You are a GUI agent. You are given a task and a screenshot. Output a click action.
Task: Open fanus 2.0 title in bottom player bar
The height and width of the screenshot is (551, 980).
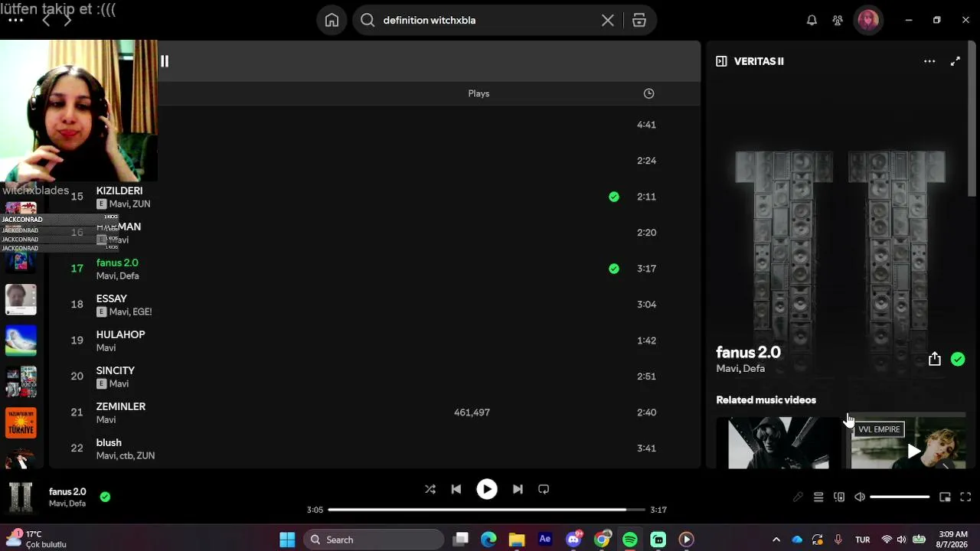coord(67,492)
